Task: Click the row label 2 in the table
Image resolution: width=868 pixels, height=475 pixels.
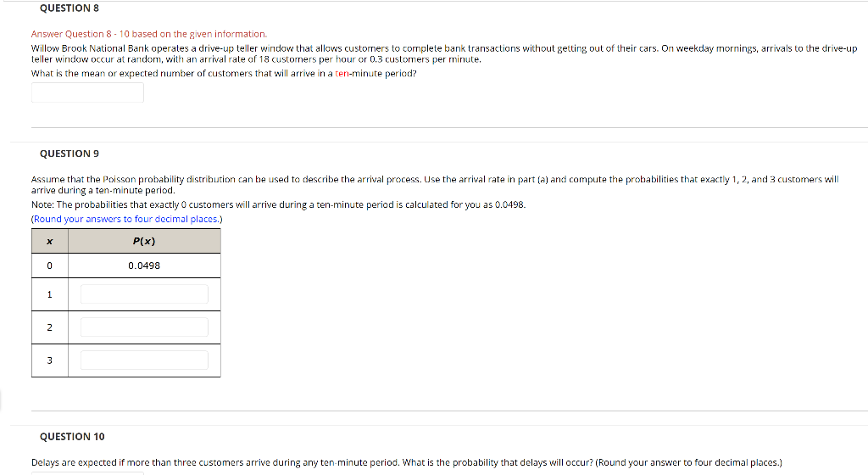Action: [50, 327]
